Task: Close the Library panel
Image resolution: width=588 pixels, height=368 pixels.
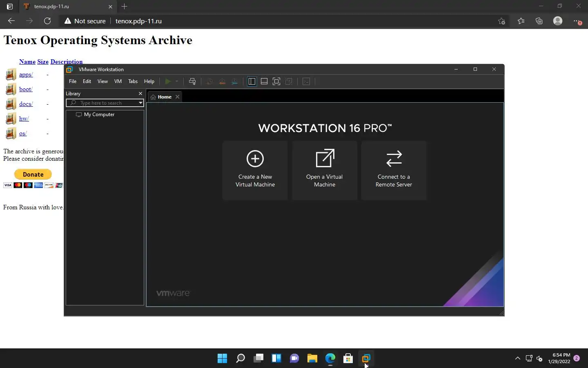Action: 140,94
